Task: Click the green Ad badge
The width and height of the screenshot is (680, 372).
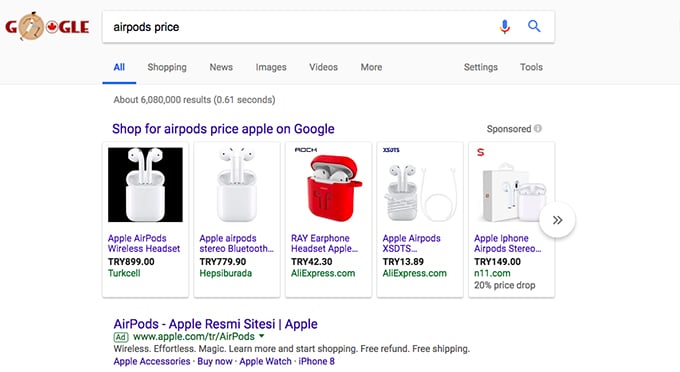Action: 121,337
